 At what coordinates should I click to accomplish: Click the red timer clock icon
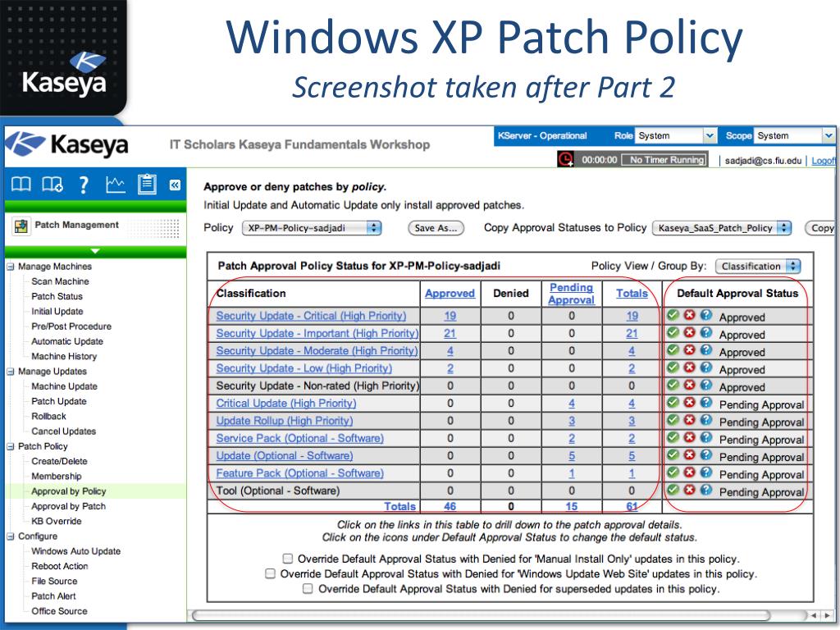tap(565, 159)
